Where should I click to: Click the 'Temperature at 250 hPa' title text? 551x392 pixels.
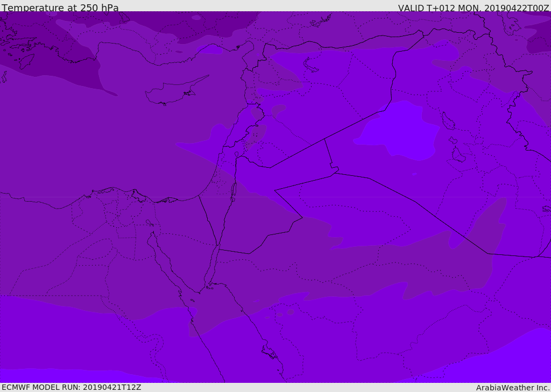[x=60, y=8]
